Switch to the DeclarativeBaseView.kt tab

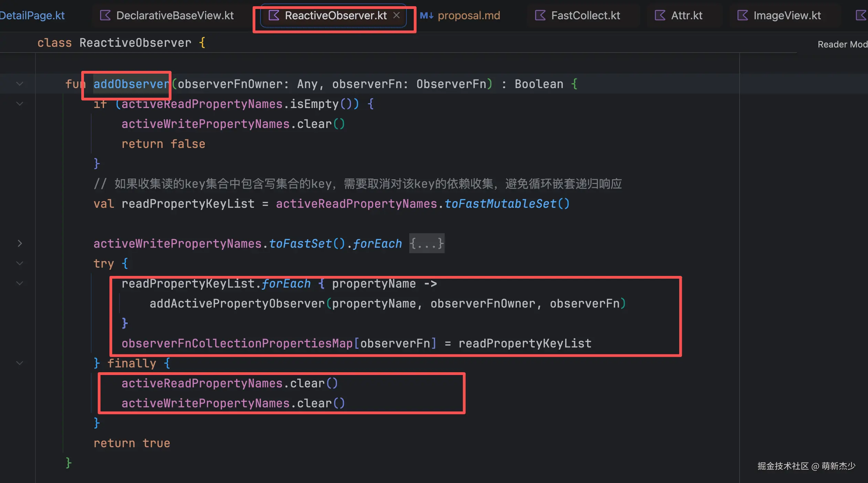(x=167, y=15)
